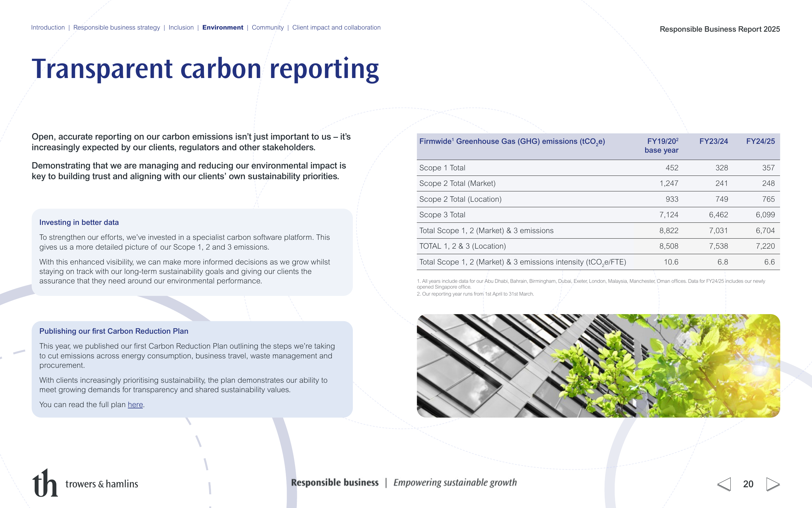The height and width of the screenshot is (508, 812).
Task: Click the 'Transparent carbon reporting' heading
Action: click(x=206, y=69)
